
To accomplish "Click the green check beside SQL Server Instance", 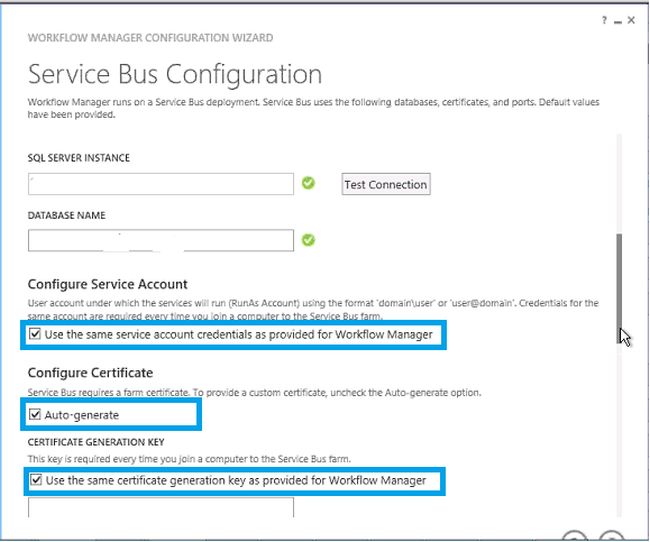I will point(308,183).
